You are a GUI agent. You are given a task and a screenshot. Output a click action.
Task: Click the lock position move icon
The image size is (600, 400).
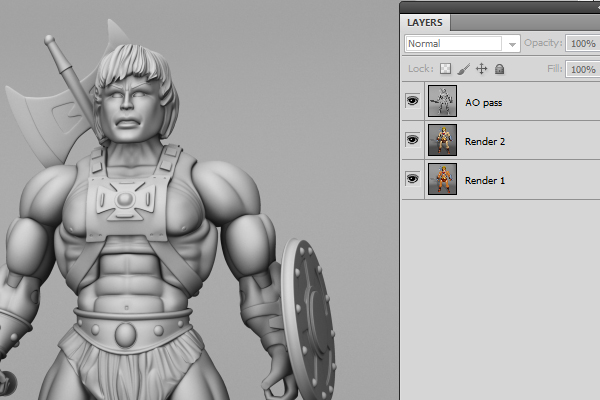pyautogui.click(x=481, y=69)
